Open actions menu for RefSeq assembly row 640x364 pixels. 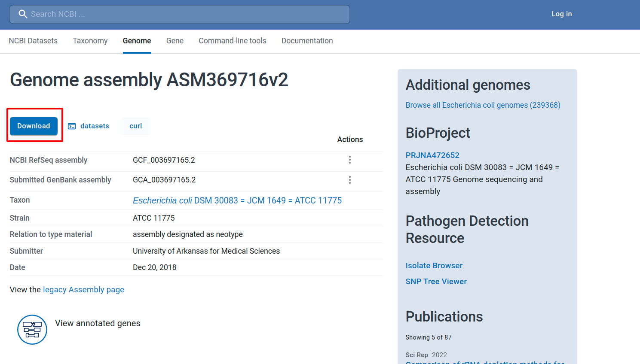(x=350, y=160)
